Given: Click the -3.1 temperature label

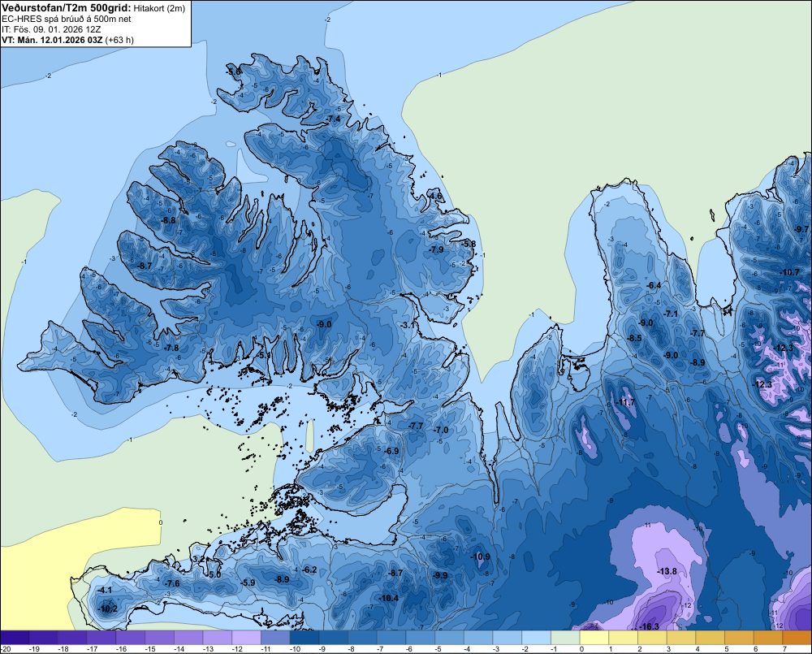Looking at the screenshot, I should [x=408, y=326].
